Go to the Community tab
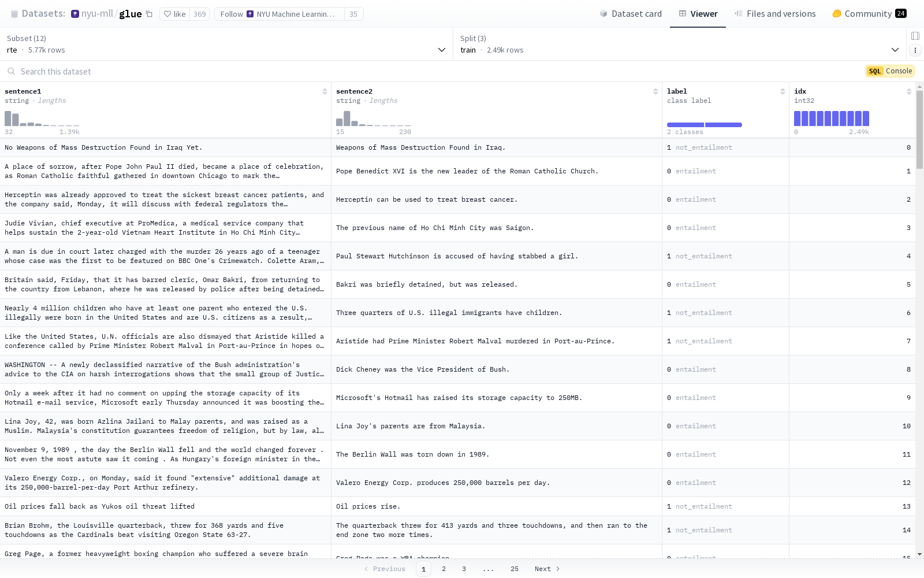Image resolution: width=924 pixels, height=578 pixels. pyautogui.click(x=869, y=14)
